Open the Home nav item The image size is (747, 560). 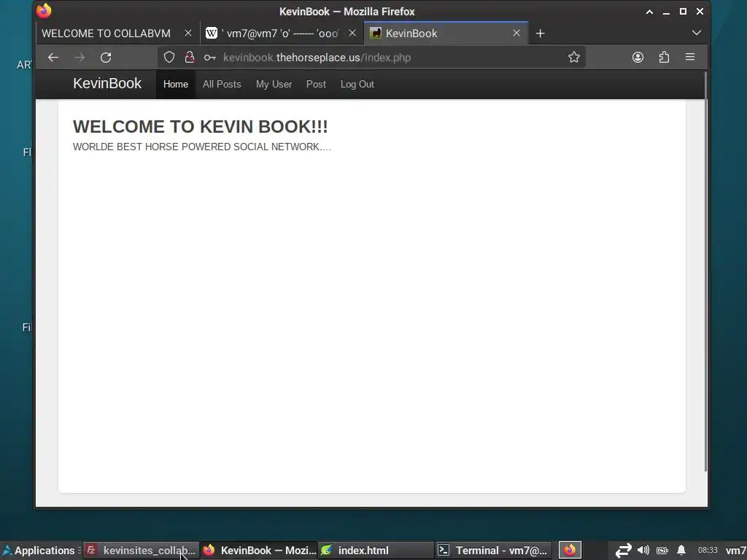coord(176,85)
